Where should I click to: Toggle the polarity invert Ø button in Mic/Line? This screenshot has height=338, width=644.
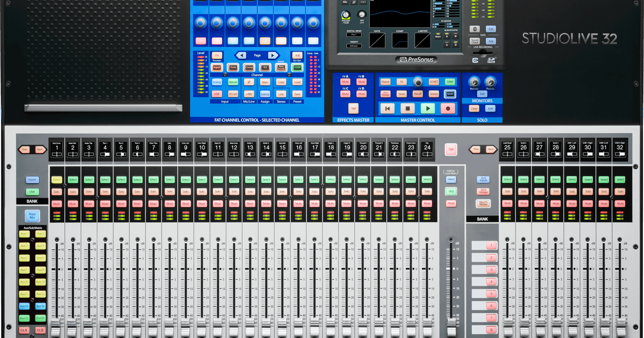(249, 82)
